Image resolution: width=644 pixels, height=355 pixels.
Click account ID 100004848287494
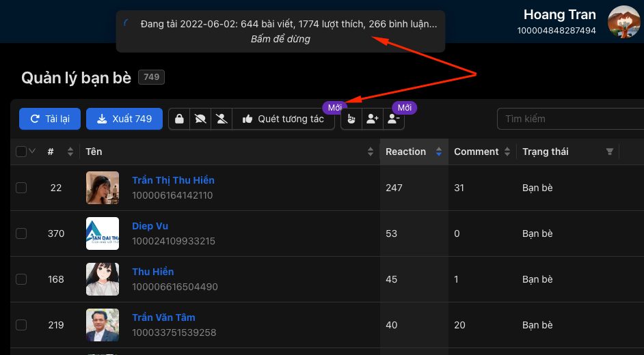coord(556,31)
